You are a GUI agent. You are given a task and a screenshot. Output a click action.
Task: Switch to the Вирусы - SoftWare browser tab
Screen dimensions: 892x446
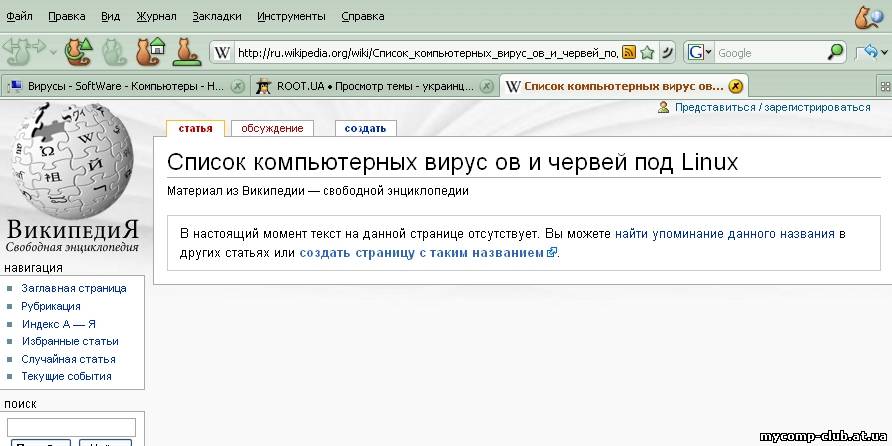tap(124, 86)
